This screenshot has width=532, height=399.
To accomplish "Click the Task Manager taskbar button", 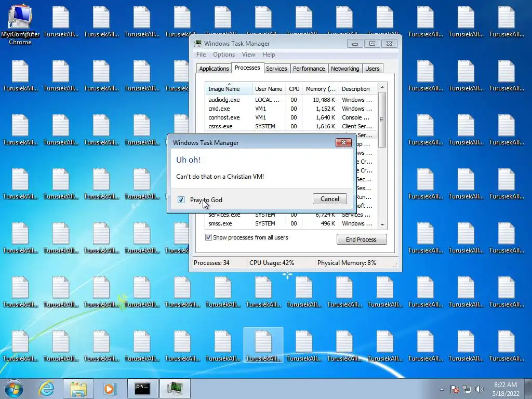I will pos(175,389).
